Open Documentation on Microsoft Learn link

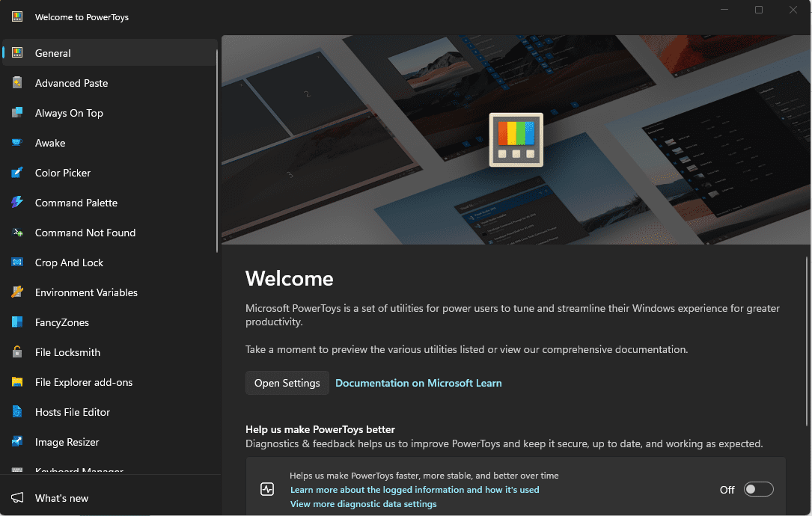click(418, 383)
